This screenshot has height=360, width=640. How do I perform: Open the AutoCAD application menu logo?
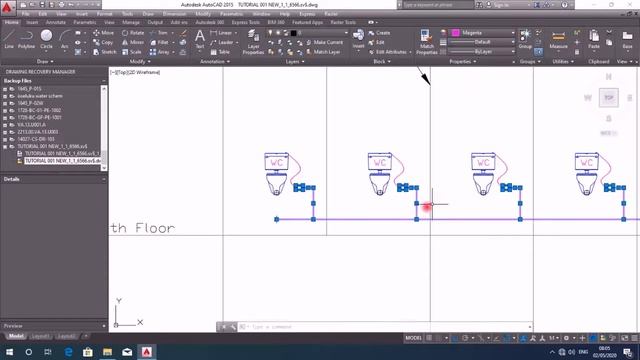click(7, 7)
